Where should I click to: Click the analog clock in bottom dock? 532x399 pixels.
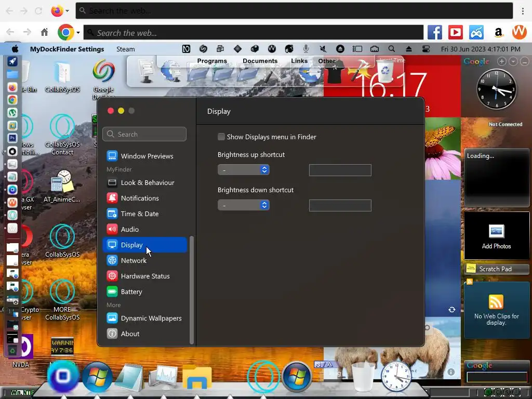point(395,377)
